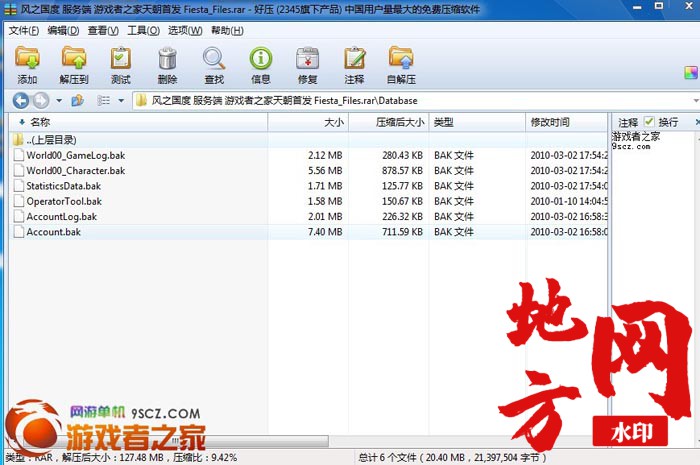Image resolution: width=700 pixels, height=465 pixels.
Task: Show archive 信息 (Info)
Action: point(261,66)
